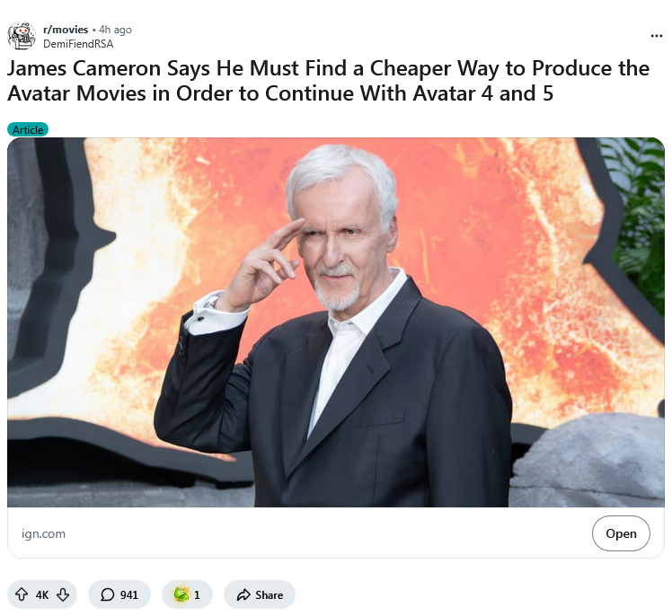Click the comments speech bubble icon
The image size is (672, 616).
tap(107, 594)
